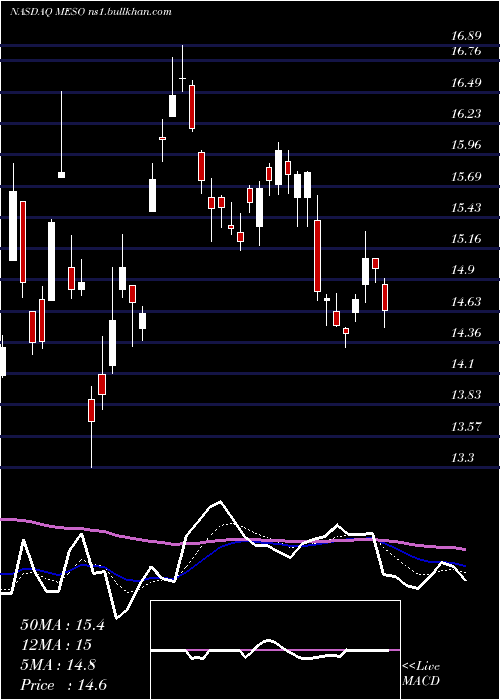Click the 5MA : 14.8 reading
Screen dimensions: 500x700
click(58, 665)
